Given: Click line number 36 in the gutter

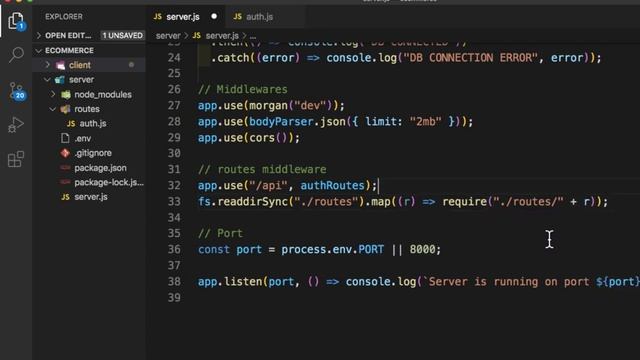Looking at the screenshot, I should [174, 249].
